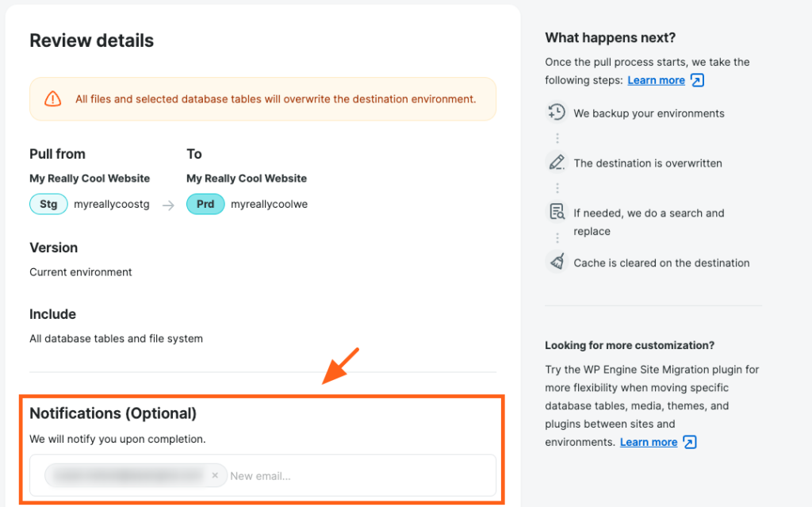This screenshot has height=507, width=812.
Task: Click the Notifications (Optional) heading
Action: tap(113, 413)
